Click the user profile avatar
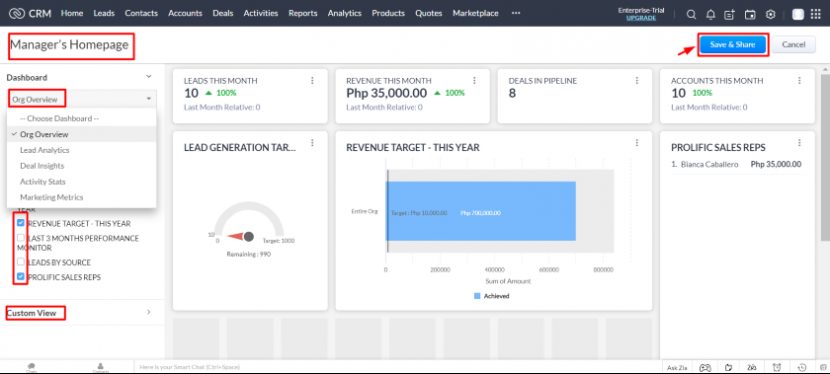This screenshot has width=830, height=374. [x=798, y=14]
